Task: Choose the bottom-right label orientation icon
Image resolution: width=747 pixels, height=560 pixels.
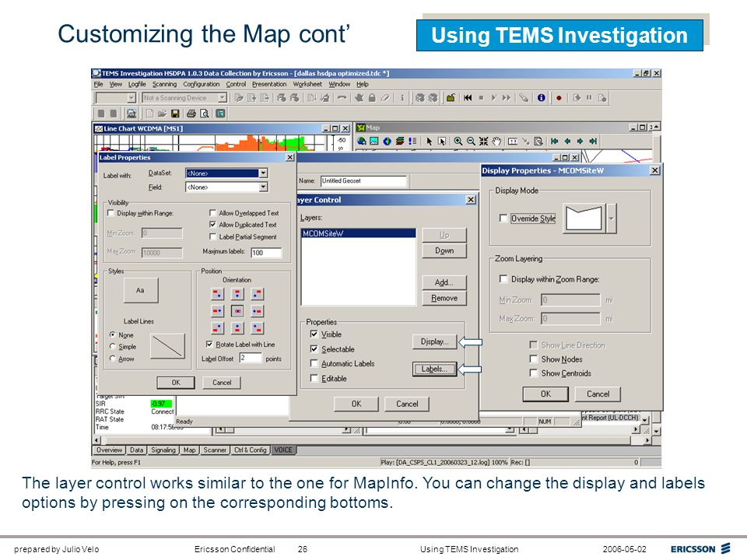Action: click(x=258, y=328)
